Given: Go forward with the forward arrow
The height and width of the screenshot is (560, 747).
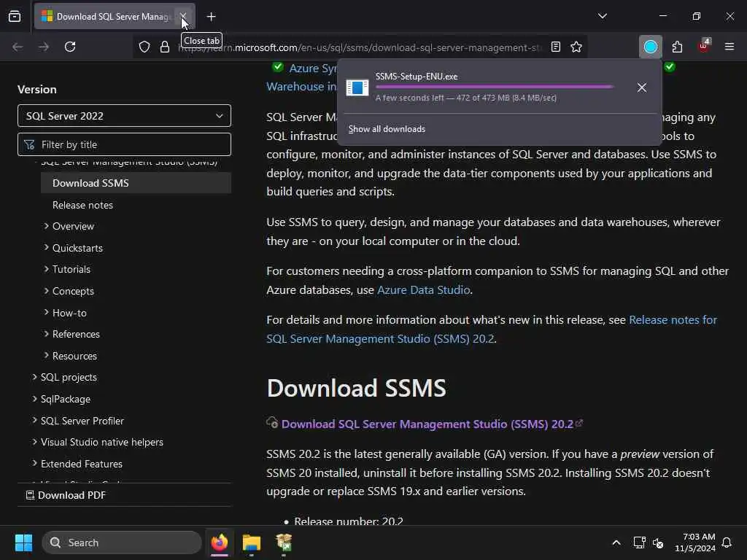Looking at the screenshot, I should click(x=44, y=47).
